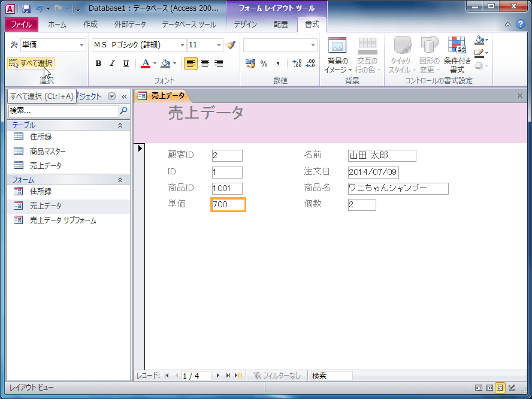Viewport: 532px width, 399px height.
Task: Switch to Form View status icon
Action: tap(479, 388)
